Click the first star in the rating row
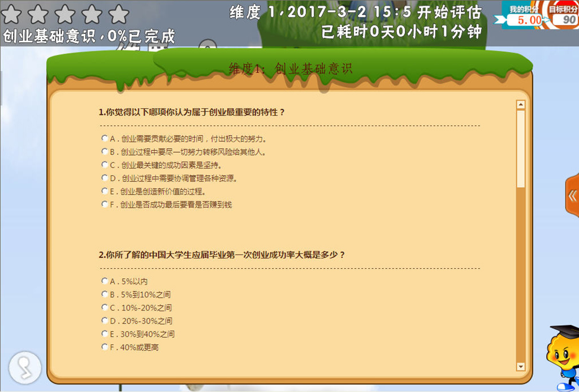The height and width of the screenshot is (392, 579). point(12,14)
